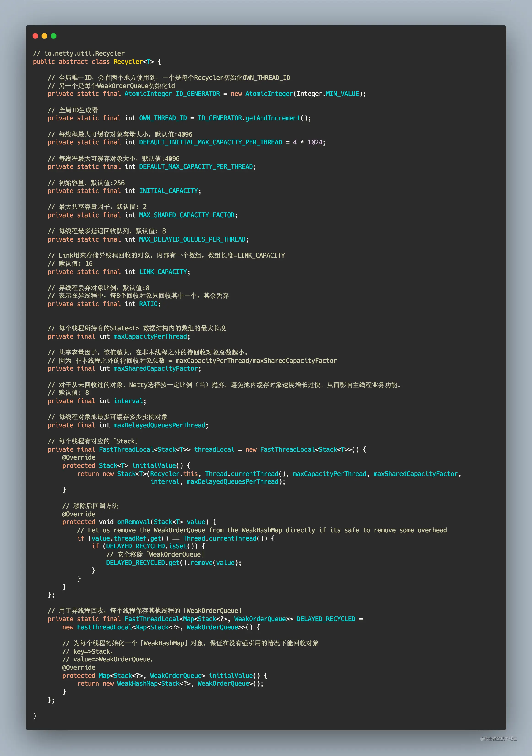Click the comment '// io.netty.util.Recycler'

[79, 53]
